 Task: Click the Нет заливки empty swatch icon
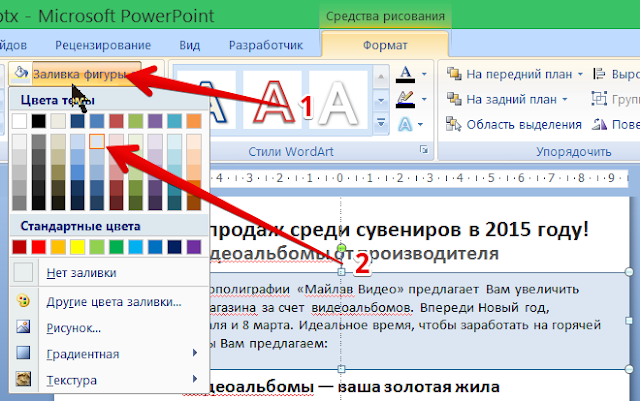tap(23, 272)
